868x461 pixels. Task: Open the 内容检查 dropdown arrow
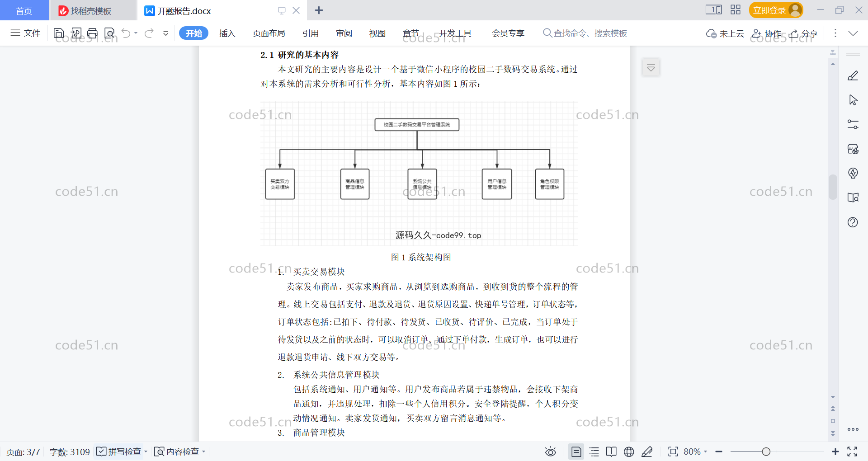203,452
